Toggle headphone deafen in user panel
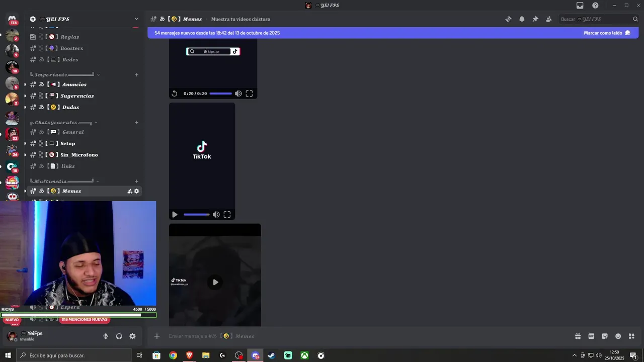644x362 pixels. click(119, 336)
